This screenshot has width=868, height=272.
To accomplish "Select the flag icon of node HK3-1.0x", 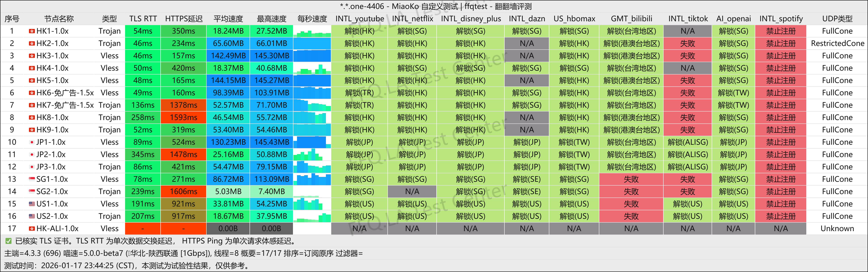I will pyautogui.click(x=32, y=56).
